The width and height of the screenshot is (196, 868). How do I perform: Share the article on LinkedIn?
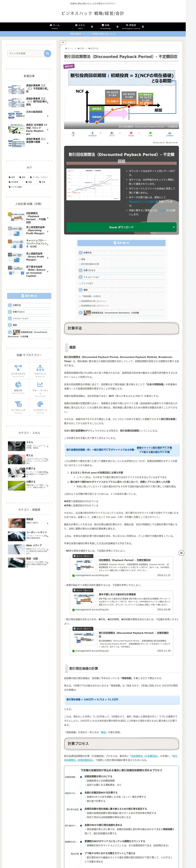[170, 134]
